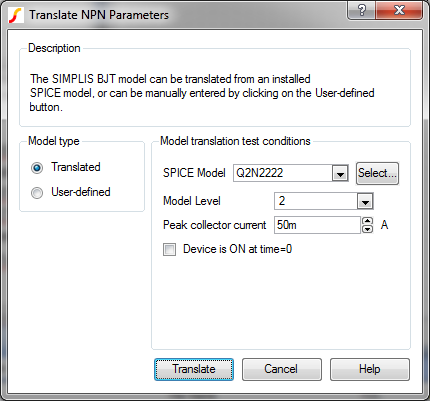Expand the Model Level dropdown
The width and height of the screenshot is (430, 401).
coord(365,201)
